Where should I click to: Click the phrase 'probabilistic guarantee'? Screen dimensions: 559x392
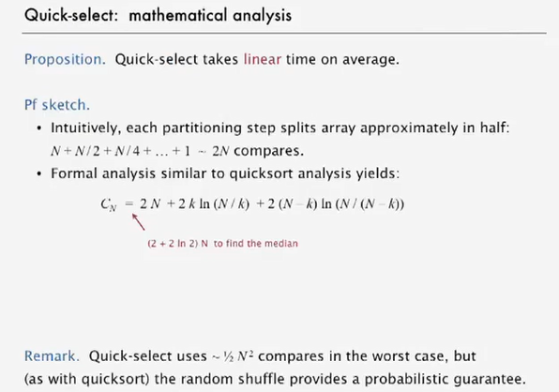(445, 379)
